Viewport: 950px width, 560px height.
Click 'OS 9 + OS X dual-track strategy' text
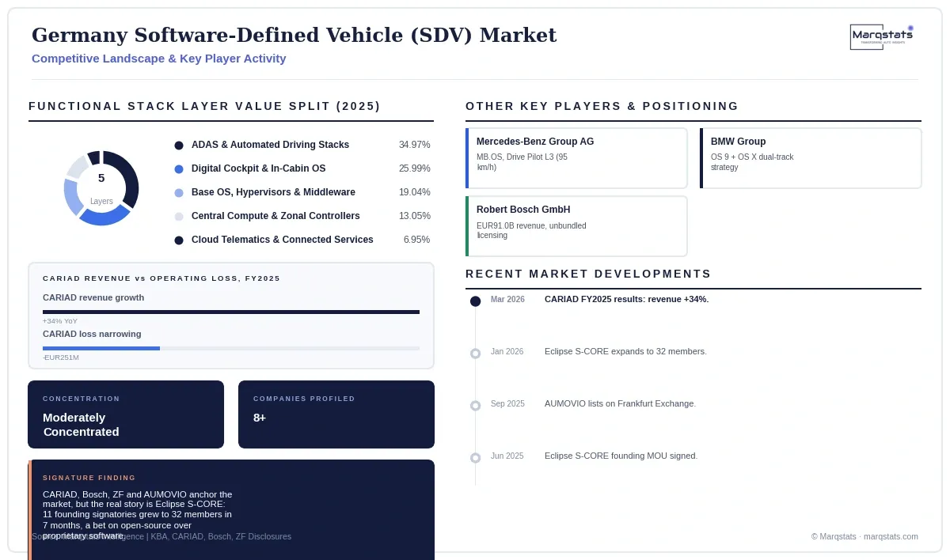751,162
